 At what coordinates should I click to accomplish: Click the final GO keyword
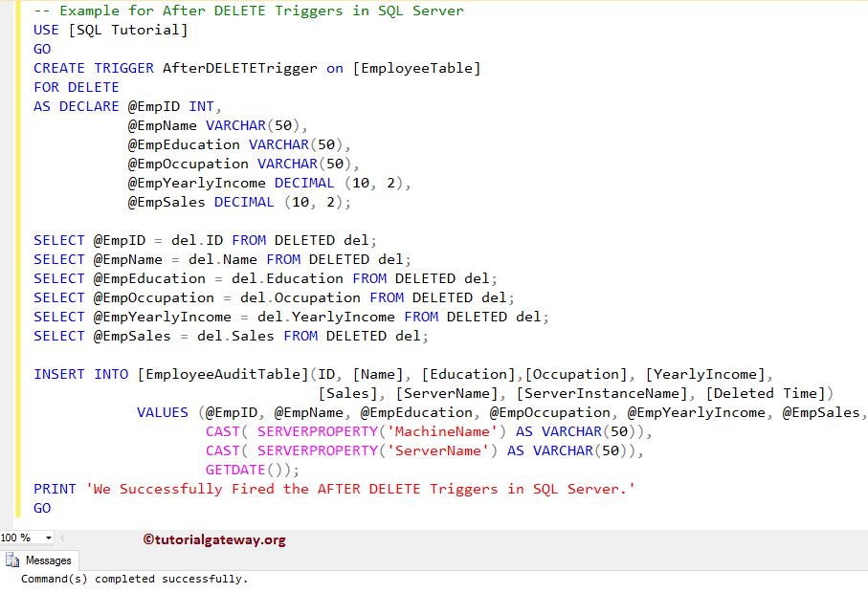click(x=41, y=508)
